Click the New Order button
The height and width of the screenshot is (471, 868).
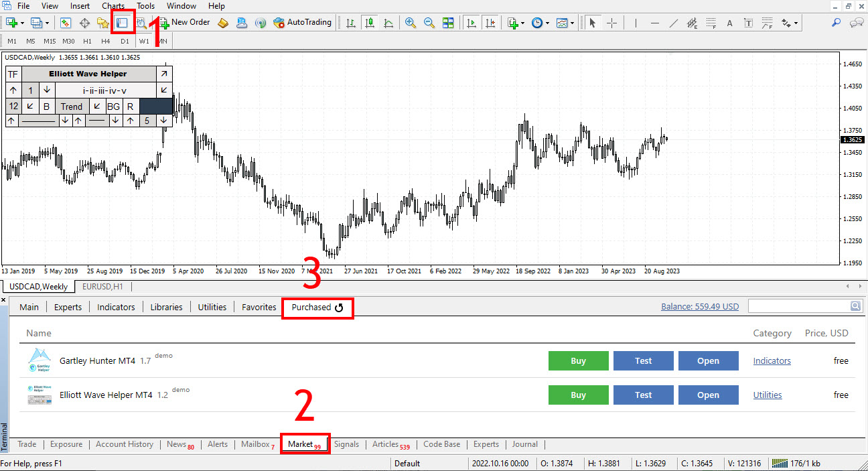pos(184,22)
